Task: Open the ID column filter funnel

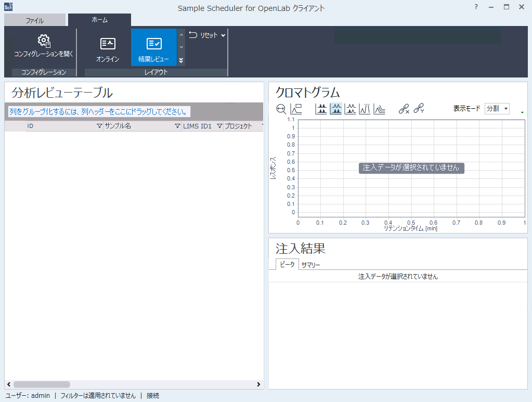Action: [99, 126]
